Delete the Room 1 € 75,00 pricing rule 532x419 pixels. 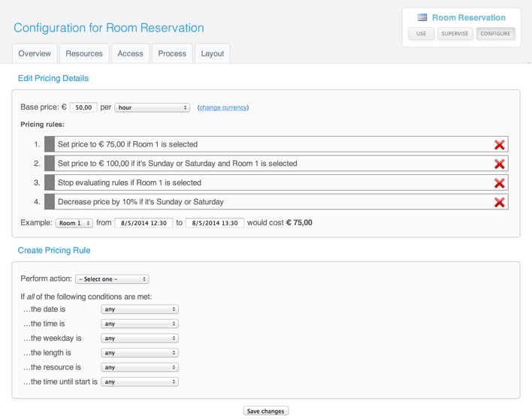(499, 145)
